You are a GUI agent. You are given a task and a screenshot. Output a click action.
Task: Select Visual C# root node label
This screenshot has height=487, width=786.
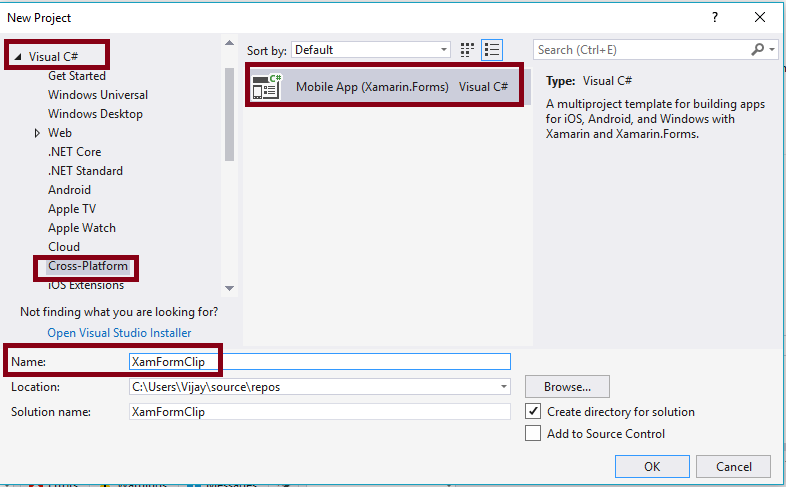[x=53, y=57]
